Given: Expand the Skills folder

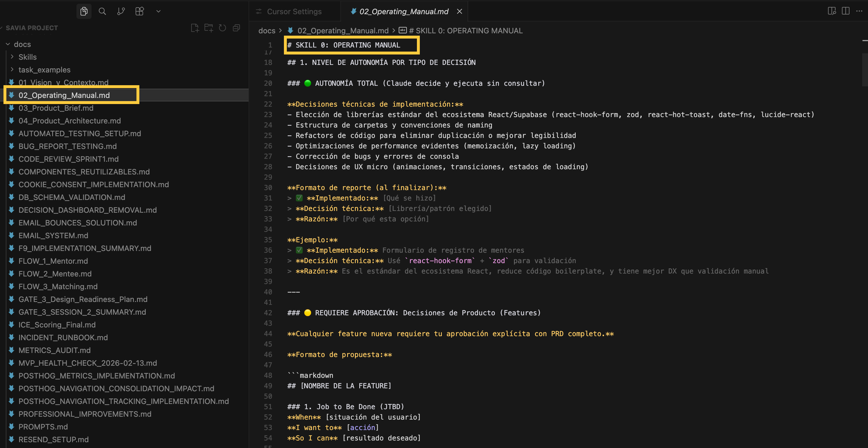Looking at the screenshot, I should pyautogui.click(x=27, y=57).
